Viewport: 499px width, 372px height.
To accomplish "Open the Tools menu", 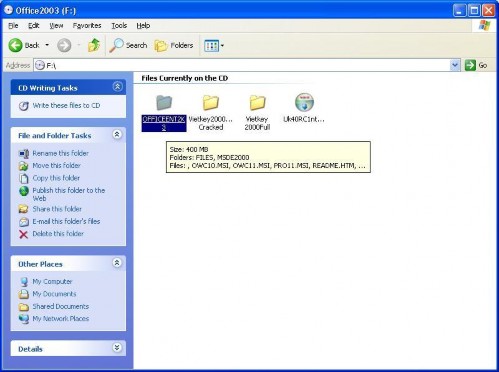I will pos(119,26).
